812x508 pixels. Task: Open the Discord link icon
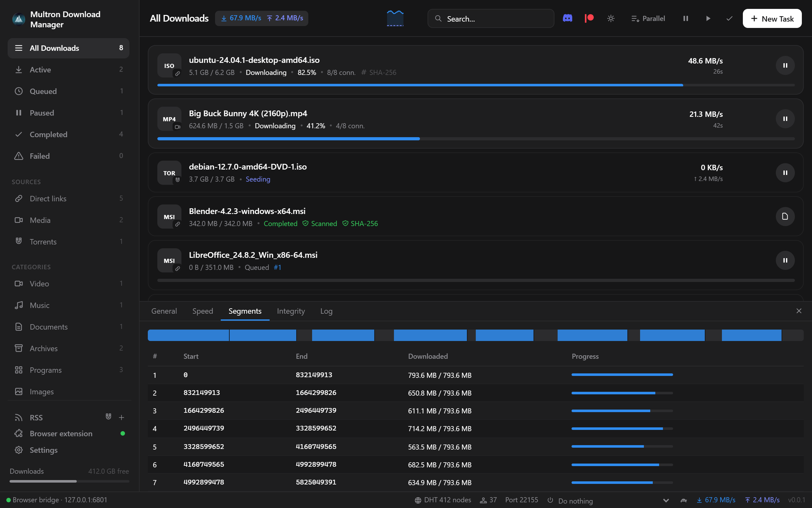[x=567, y=18]
